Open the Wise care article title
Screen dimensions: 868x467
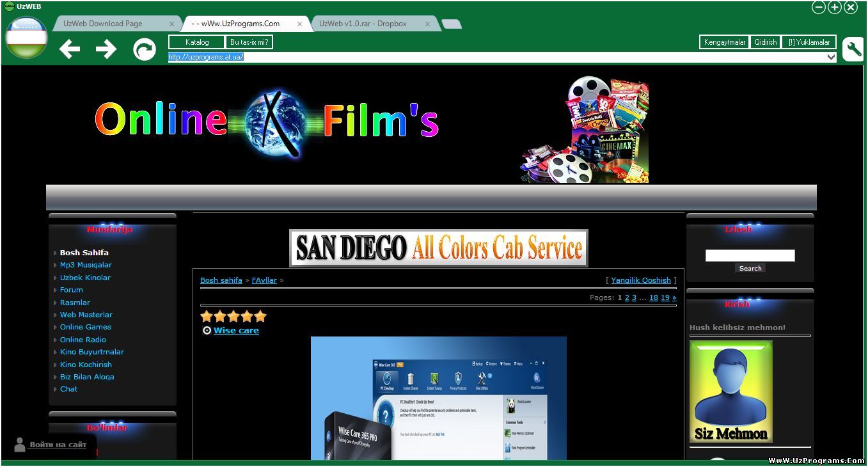236,331
